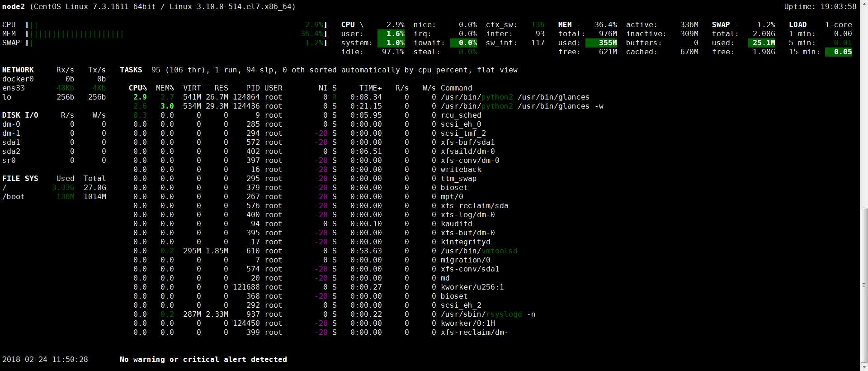
Task: Select the ens33 network interface row
Action: click(54, 88)
